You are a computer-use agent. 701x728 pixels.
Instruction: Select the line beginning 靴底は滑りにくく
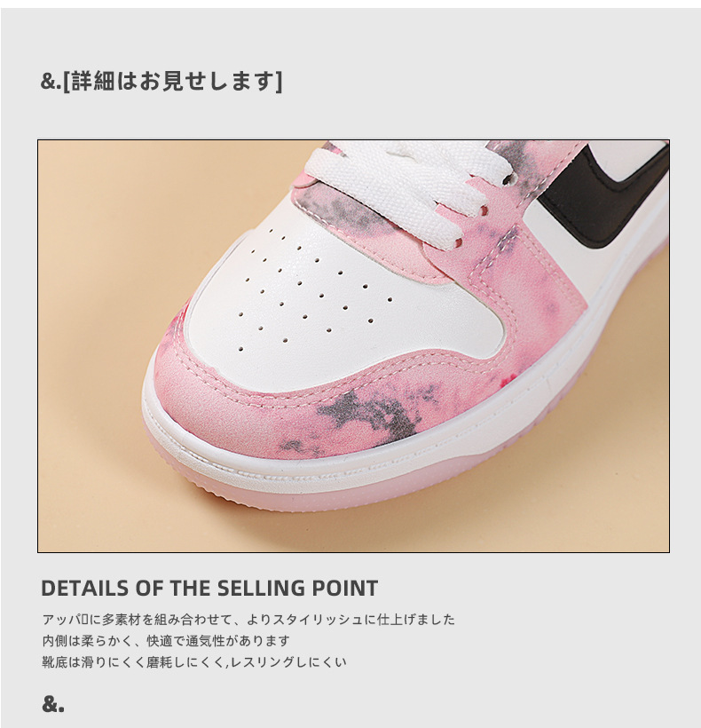194,662
